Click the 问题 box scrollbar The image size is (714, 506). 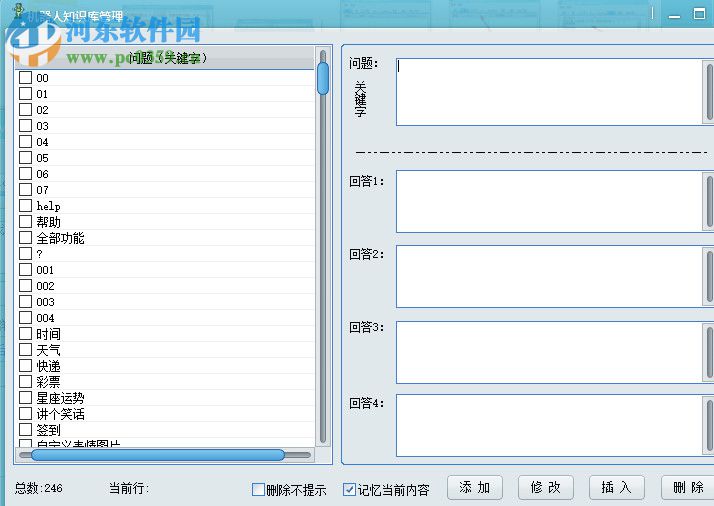click(709, 92)
